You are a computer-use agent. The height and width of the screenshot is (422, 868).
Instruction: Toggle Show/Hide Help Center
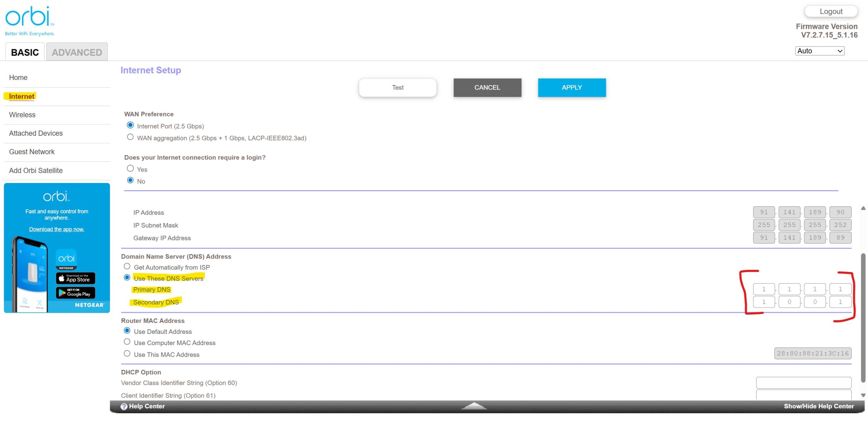818,406
